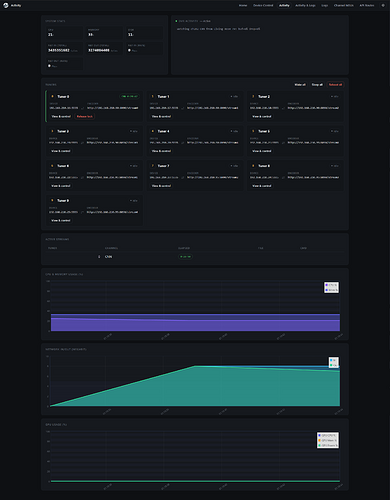This screenshot has height=500, width=390.
Task: Click the green status badge on Tuner 0
Action: coord(130,96)
